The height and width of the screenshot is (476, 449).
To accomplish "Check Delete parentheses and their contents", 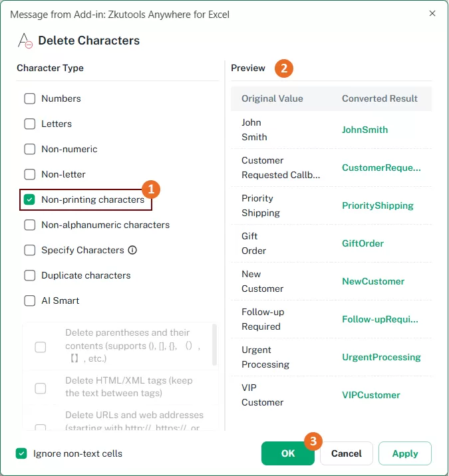I will coord(41,346).
